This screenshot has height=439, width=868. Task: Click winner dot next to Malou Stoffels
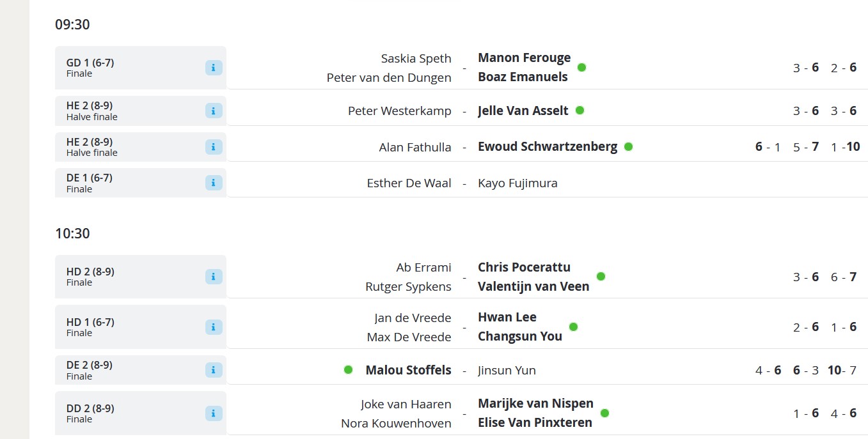coord(348,369)
